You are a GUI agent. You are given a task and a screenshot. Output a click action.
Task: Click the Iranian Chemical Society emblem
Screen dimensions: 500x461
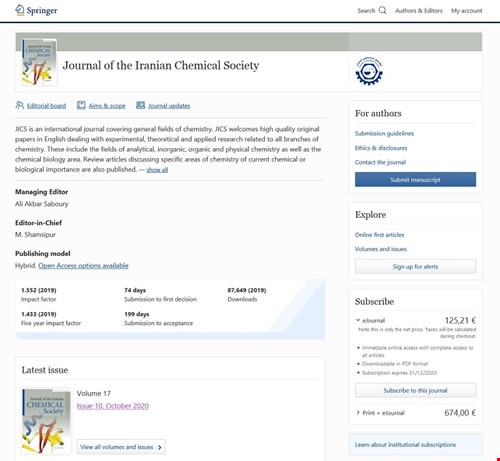pos(369,71)
